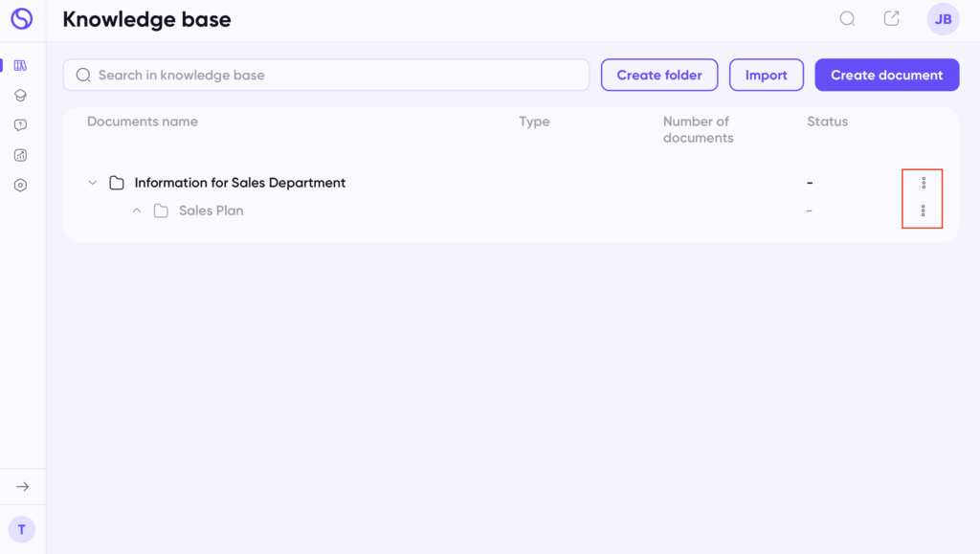Click the Import button

767,75
